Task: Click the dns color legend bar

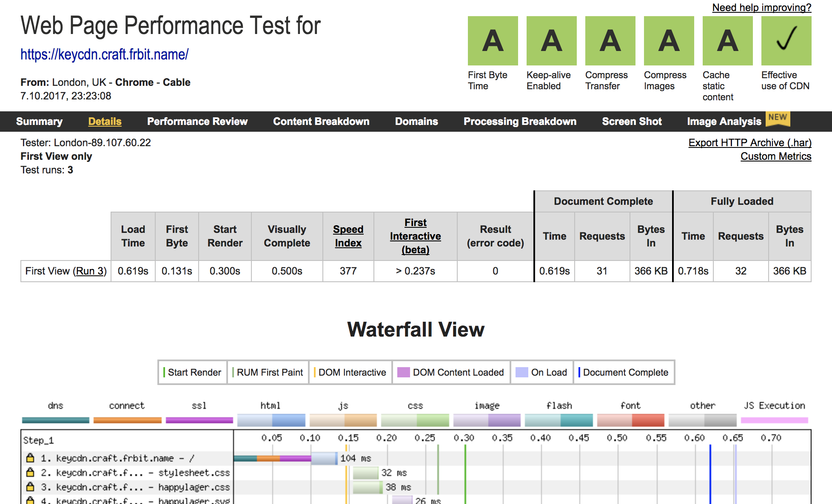Action: coord(56,420)
